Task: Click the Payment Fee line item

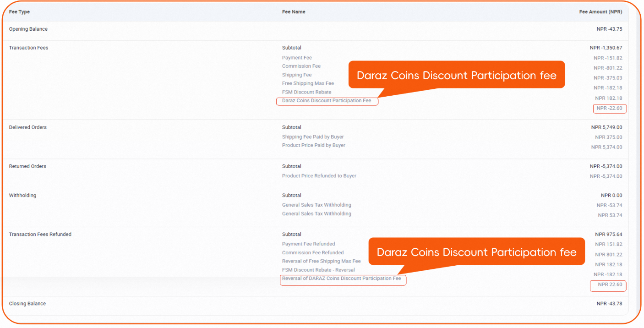Action: click(x=297, y=58)
